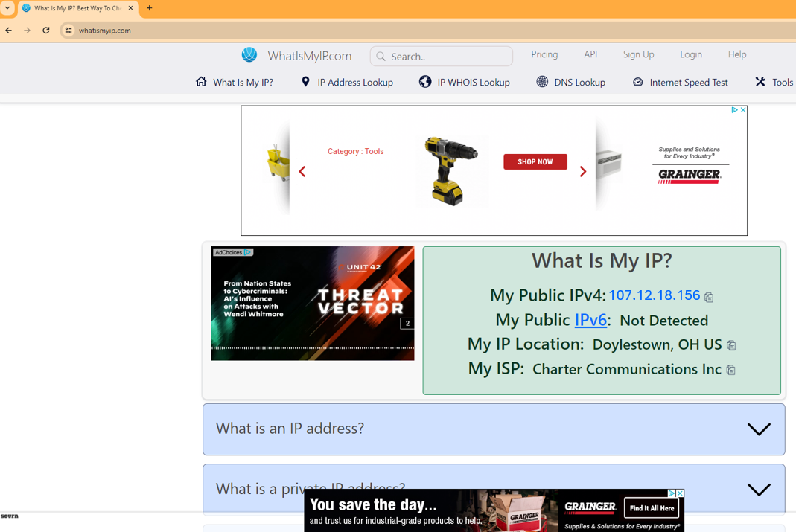Focus the site Search field
This screenshot has width=796, height=532.
tap(441, 57)
